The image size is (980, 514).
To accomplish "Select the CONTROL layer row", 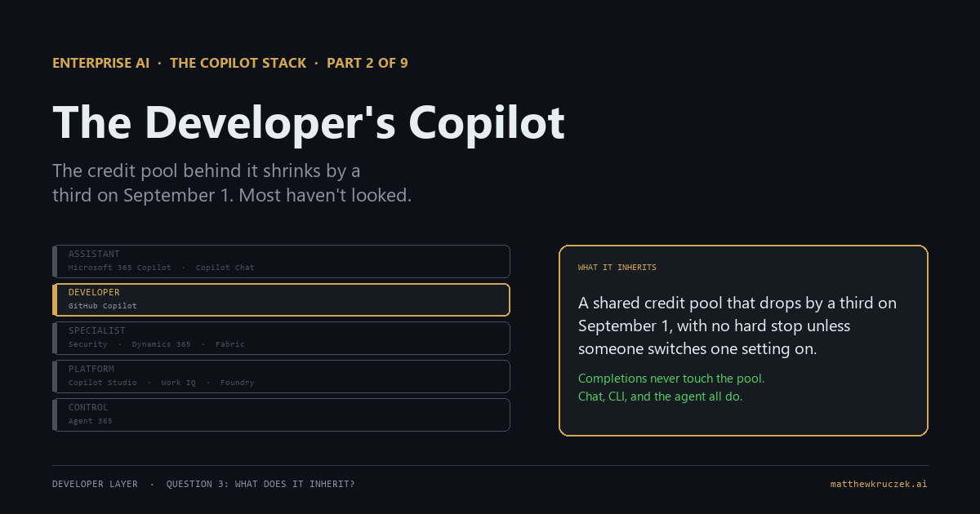I will (x=281, y=414).
